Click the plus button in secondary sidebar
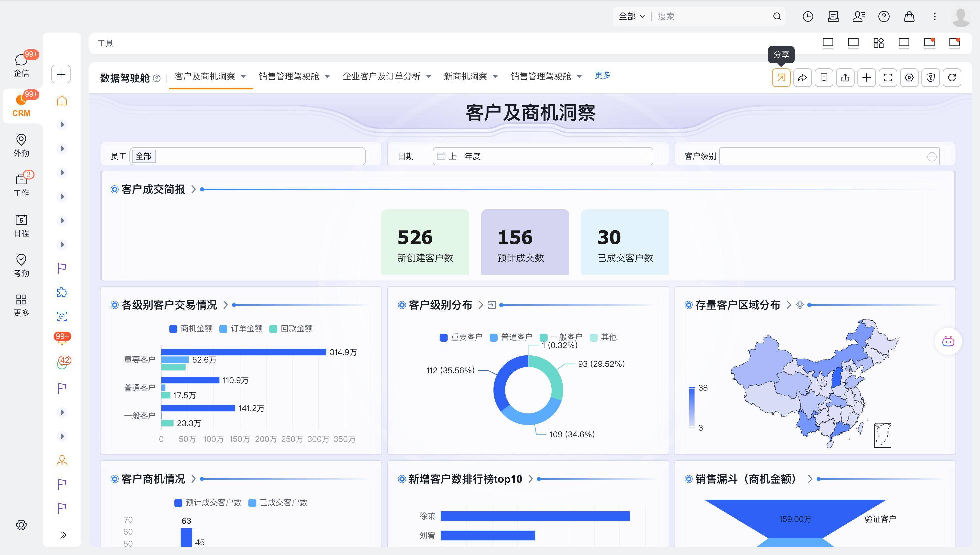This screenshot has width=980, height=555. click(x=61, y=74)
